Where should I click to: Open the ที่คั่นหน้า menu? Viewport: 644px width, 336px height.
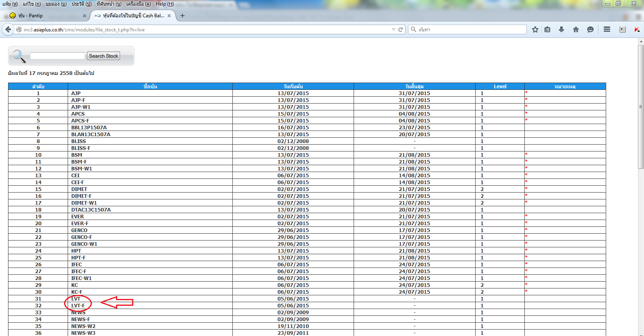coord(109,4)
